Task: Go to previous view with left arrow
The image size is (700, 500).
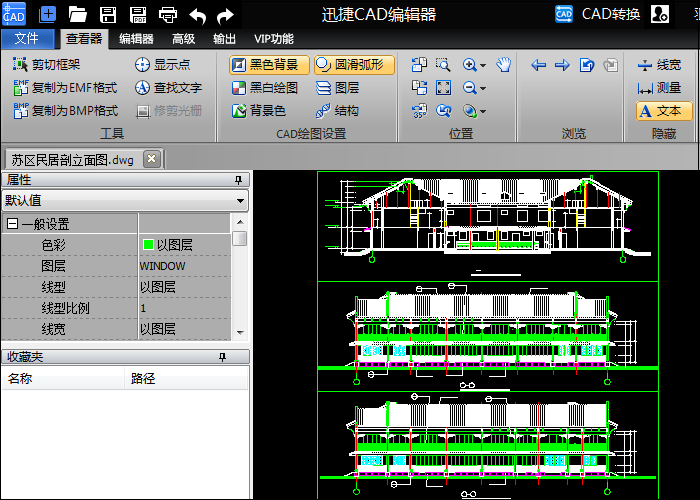Action: [539, 65]
